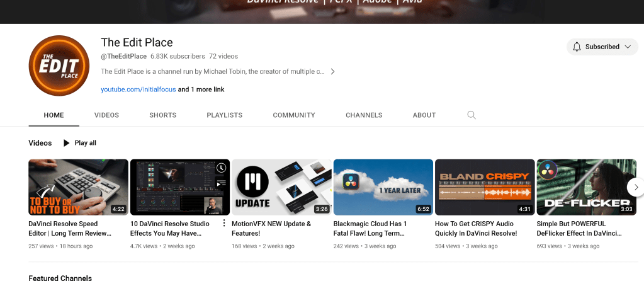Image resolution: width=644 pixels, height=281 pixels.
Task: Switch to the VIDEOS tab
Action: [107, 115]
